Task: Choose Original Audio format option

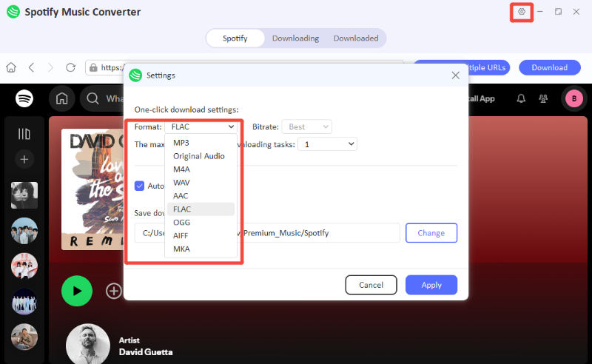Action: click(198, 155)
